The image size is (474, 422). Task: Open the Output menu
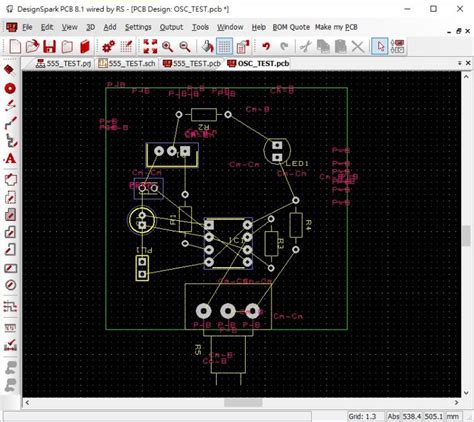tap(171, 27)
